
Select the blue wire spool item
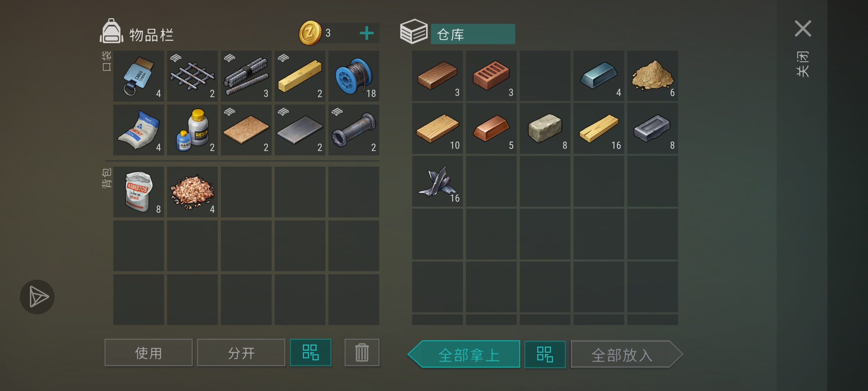pyautogui.click(x=353, y=76)
